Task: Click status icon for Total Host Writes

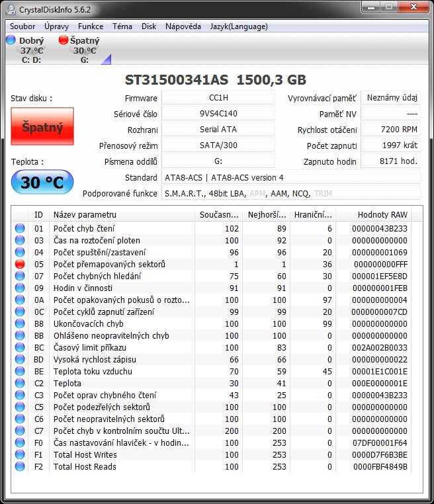Action: coord(20,454)
